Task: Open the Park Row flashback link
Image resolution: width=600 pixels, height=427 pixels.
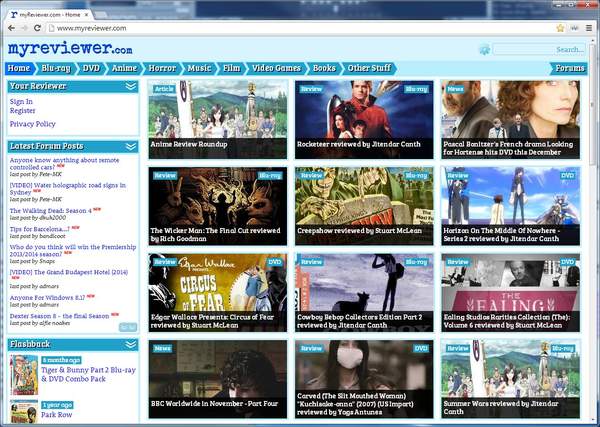Action: point(57,415)
